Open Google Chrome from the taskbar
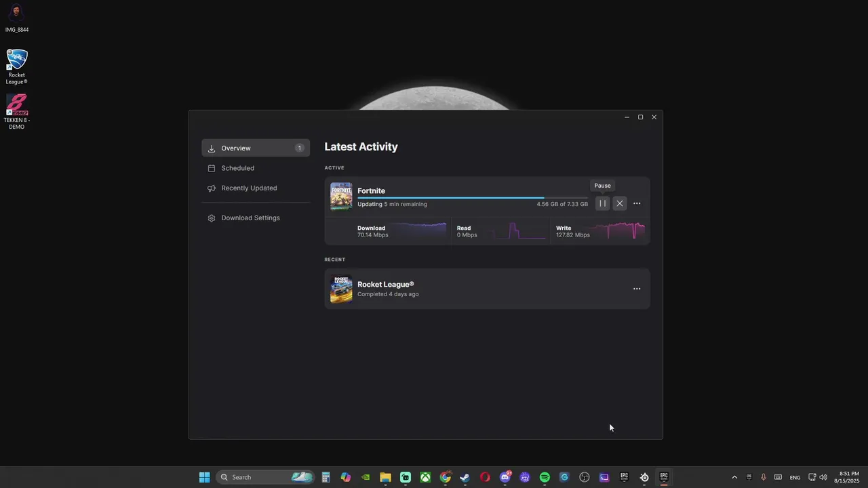 click(445, 477)
